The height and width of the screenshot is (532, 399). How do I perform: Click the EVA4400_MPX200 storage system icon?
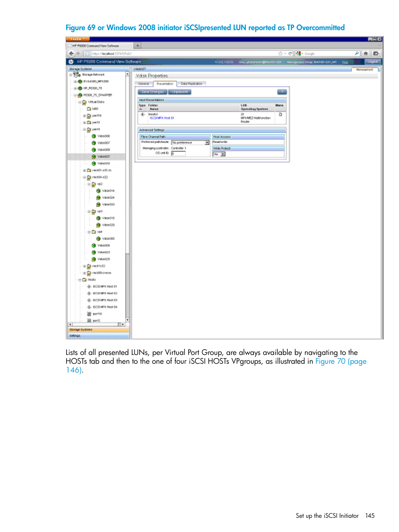(x=80, y=82)
